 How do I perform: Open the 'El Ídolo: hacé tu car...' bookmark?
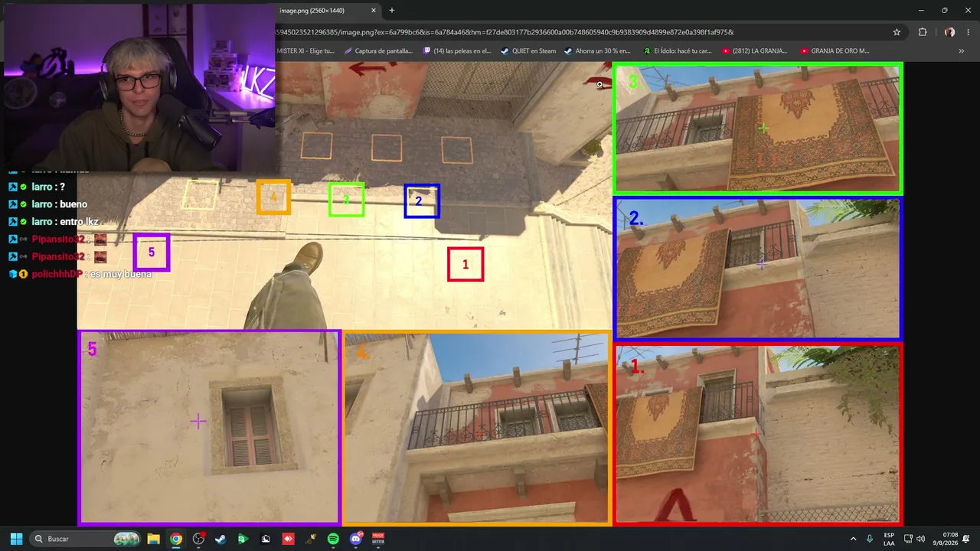pos(678,51)
